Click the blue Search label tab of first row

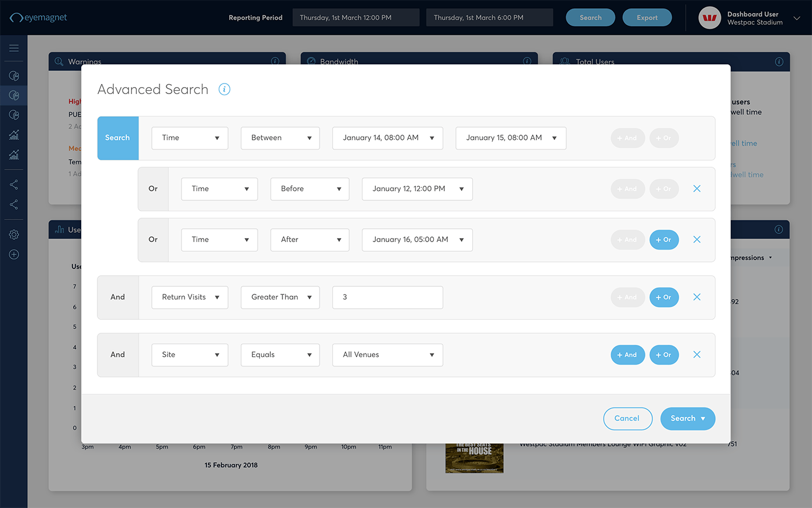118,138
